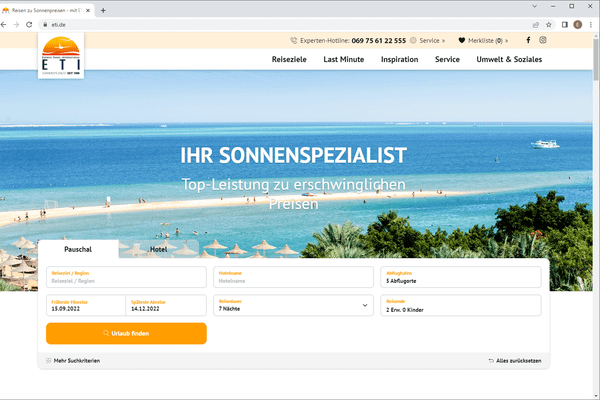The width and height of the screenshot is (600, 400).
Task: Select the Pauschal tab
Action: pos(78,249)
